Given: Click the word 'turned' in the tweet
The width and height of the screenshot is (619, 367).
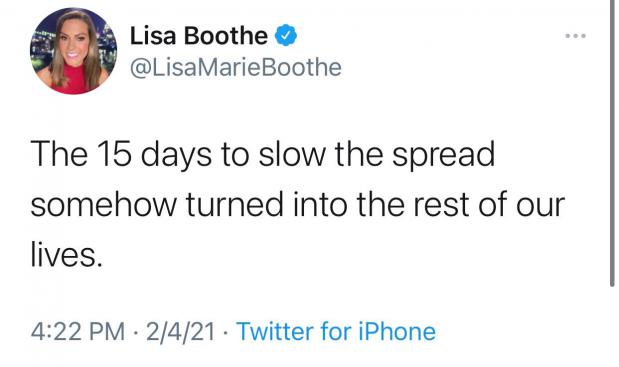Looking at the screenshot, I should 234,205.
